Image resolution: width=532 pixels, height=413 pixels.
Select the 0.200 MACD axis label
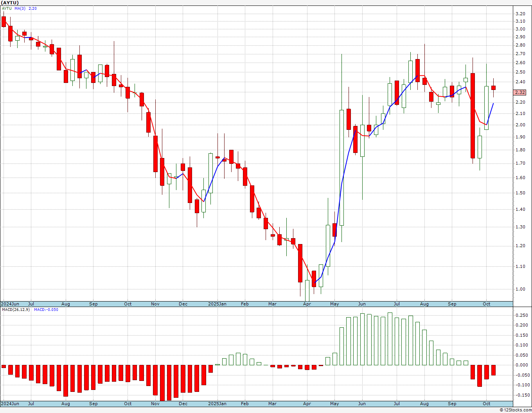point(521,325)
